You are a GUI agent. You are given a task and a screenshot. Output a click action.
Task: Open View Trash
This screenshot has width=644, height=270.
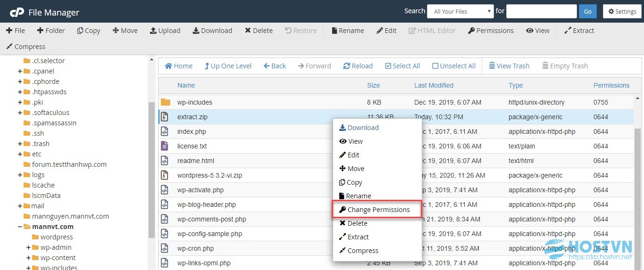509,66
